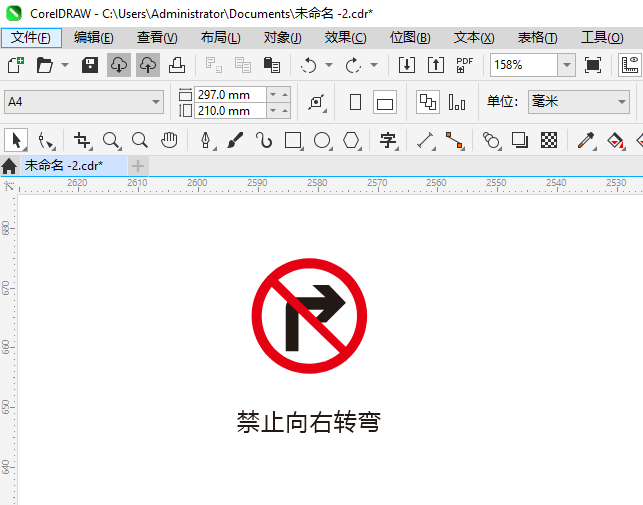
Task: Toggle the rulers display icon
Action: point(630,65)
